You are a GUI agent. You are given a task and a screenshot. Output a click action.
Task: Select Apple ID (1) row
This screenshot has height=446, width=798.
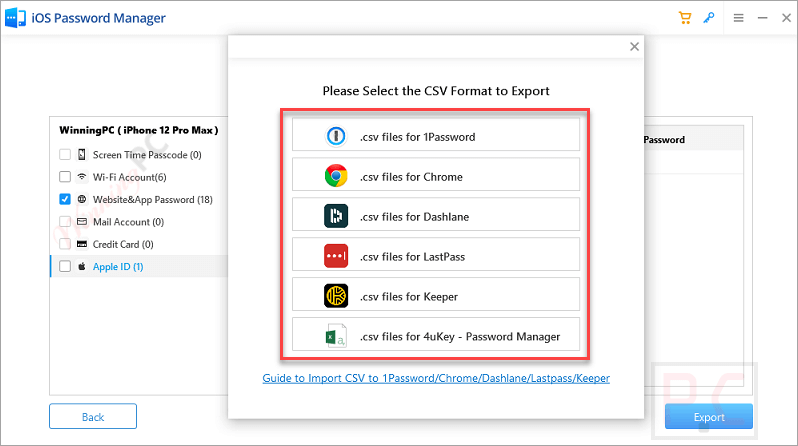pyautogui.click(x=139, y=266)
